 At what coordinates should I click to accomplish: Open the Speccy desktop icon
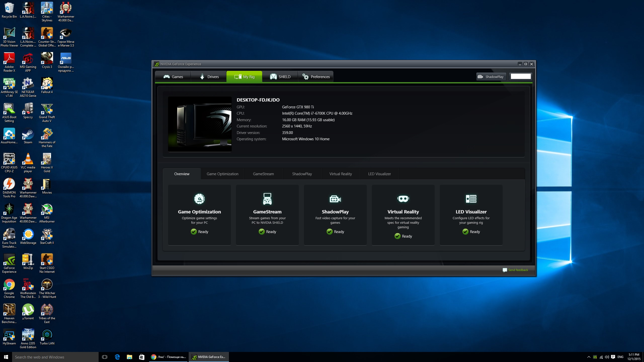coord(28,109)
